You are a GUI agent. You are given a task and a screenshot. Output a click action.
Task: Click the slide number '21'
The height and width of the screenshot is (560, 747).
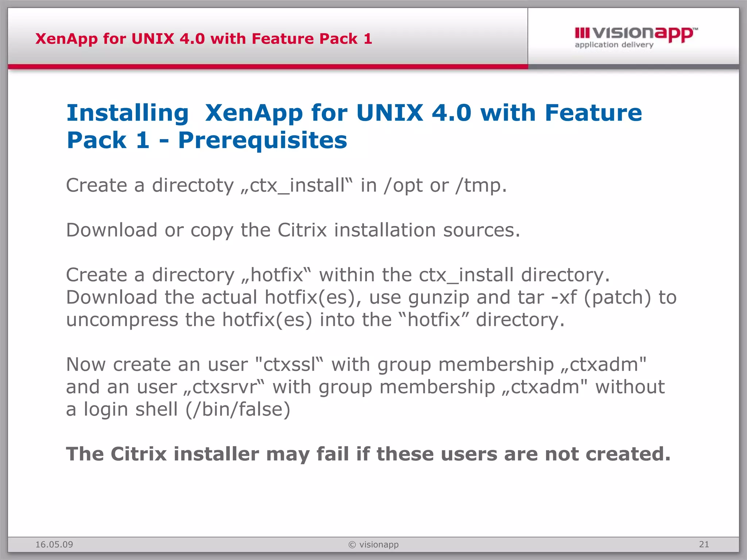[x=704, y=544]
